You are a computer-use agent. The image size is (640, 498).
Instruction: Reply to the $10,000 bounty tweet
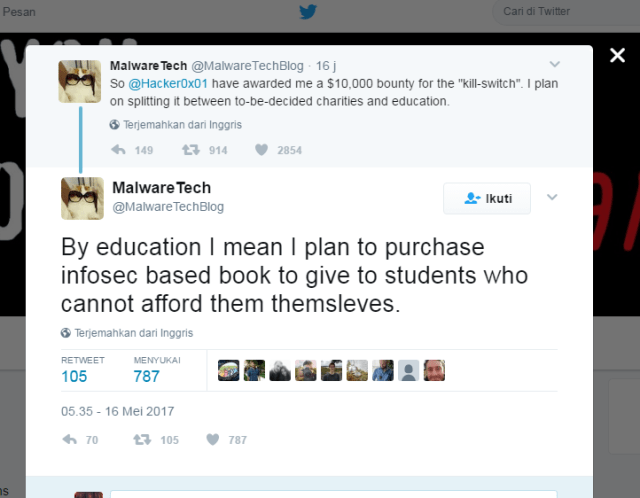[118, 150]
